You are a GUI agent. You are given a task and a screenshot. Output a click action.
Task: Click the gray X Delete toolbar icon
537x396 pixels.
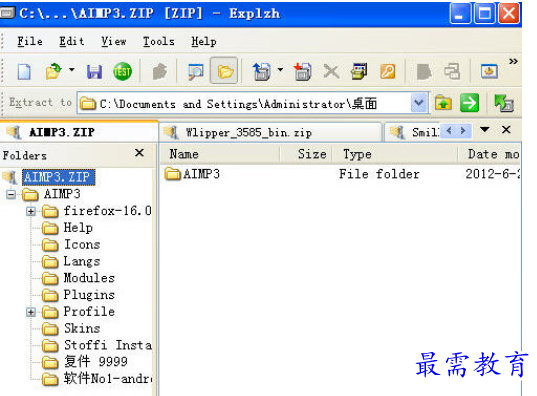click(x=331, y=72)
